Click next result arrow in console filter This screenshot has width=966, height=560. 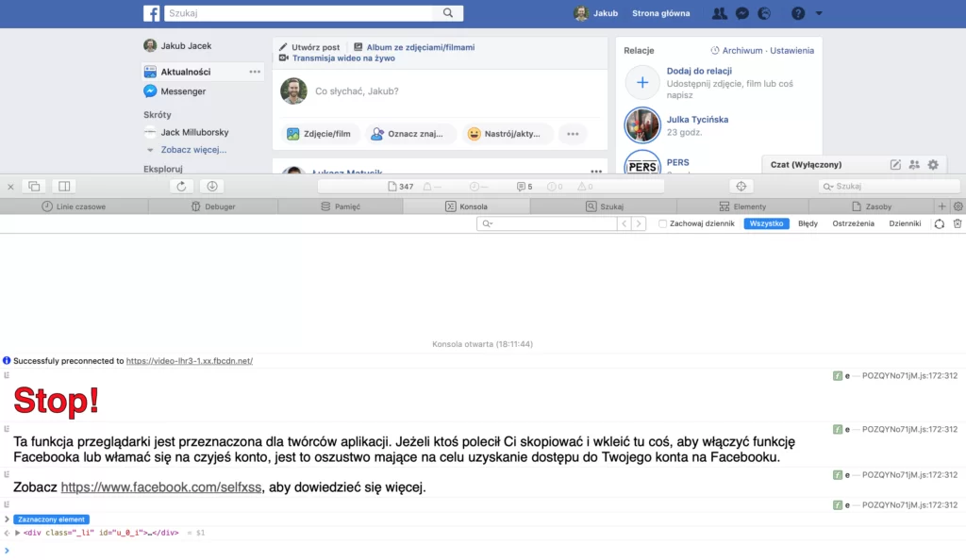coord(639,223)
